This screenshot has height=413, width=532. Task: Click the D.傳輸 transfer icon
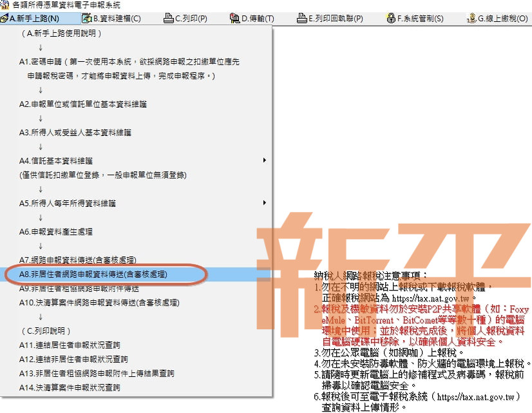point(235,18)
